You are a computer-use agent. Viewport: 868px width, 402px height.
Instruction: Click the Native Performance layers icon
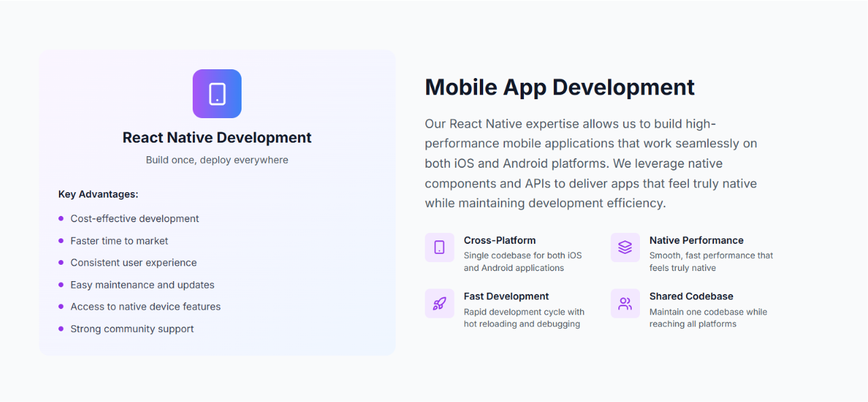click(625, 247)
